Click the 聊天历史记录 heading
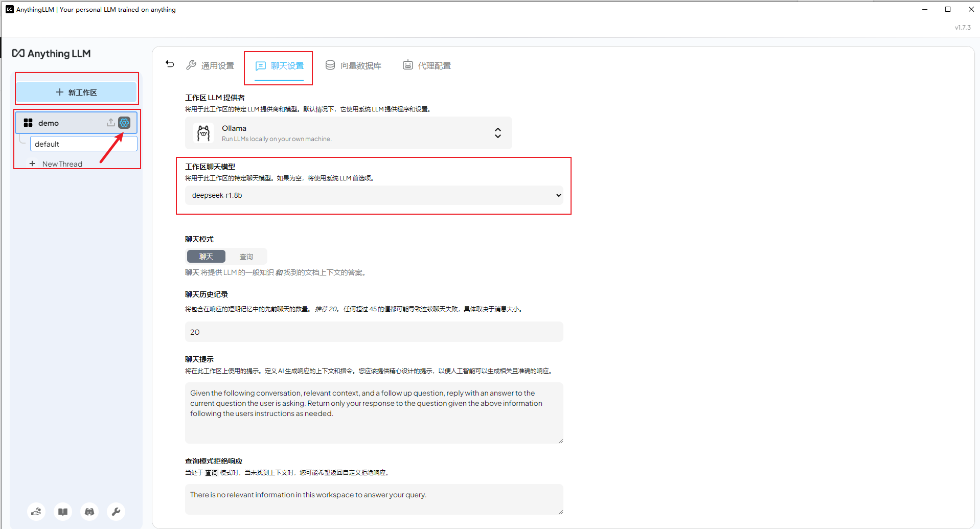This screenshot has height=529, width=980. click(x=207, y=294)
